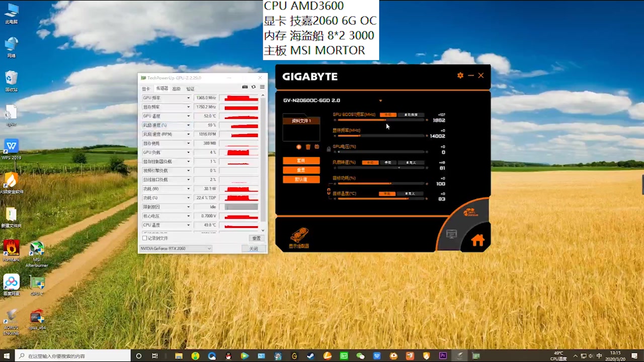Switch to the 传感器 tab in GPU-Z
644x362 pixels.
coord(162,88)
